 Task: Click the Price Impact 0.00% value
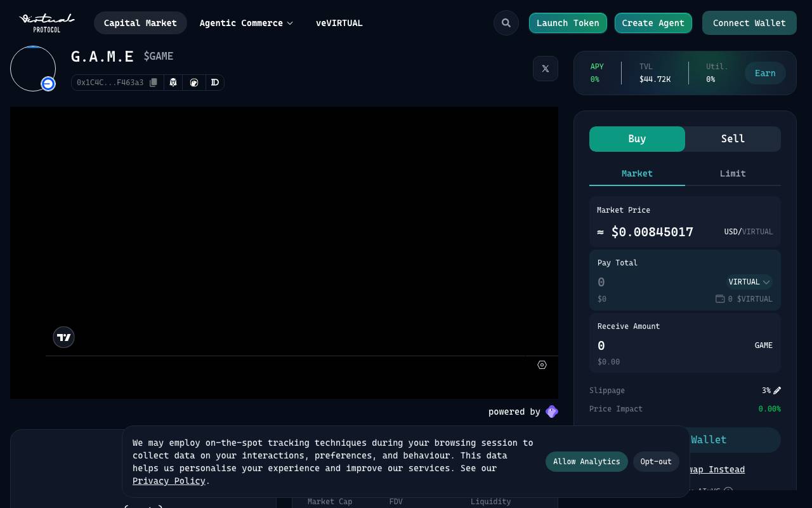click(x=769, y=409)
